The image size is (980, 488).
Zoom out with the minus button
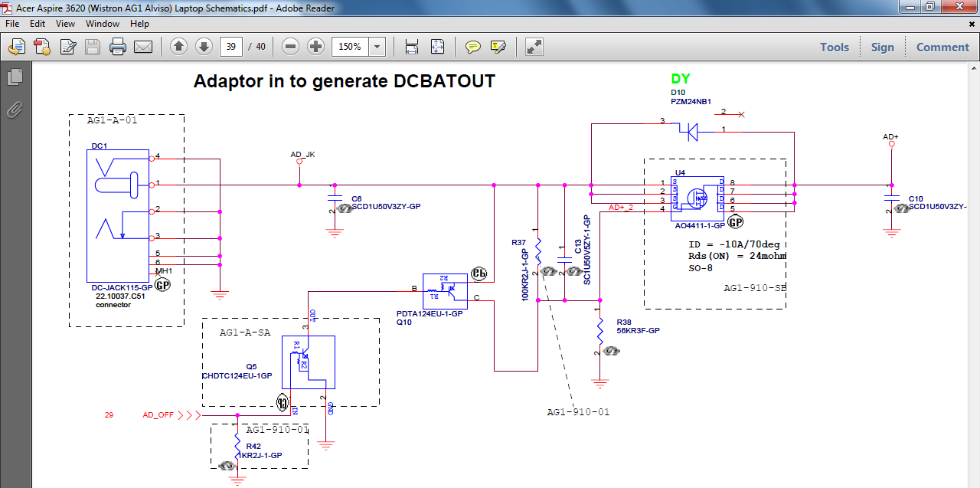[291, 47]
